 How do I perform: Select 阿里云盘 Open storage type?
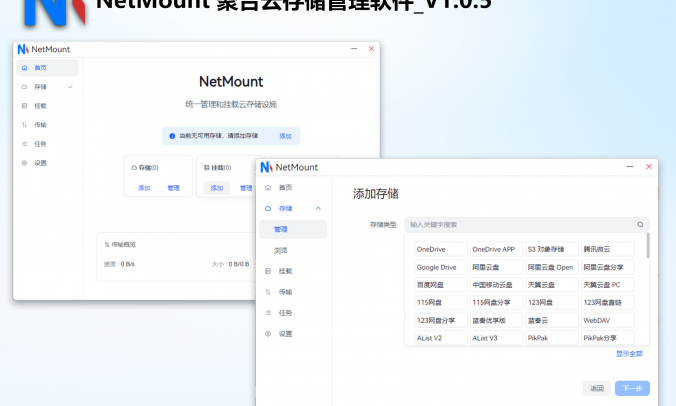pos(552,267)
